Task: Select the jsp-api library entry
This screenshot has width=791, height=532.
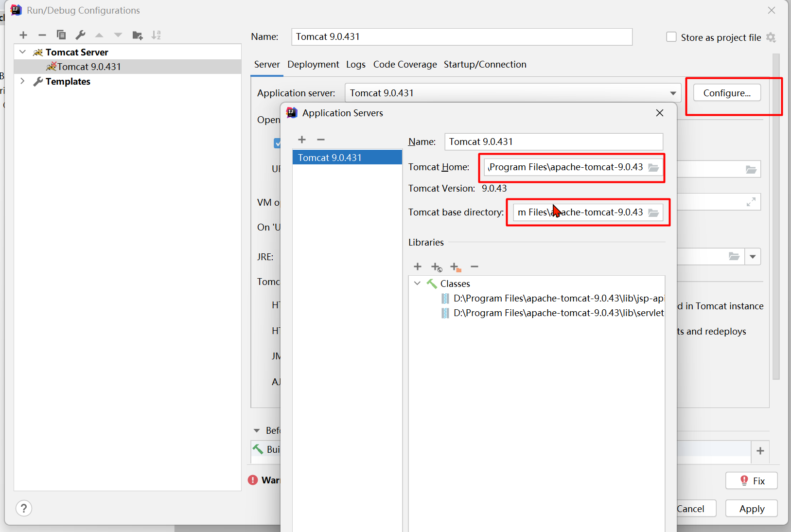Action: point(552,298)
